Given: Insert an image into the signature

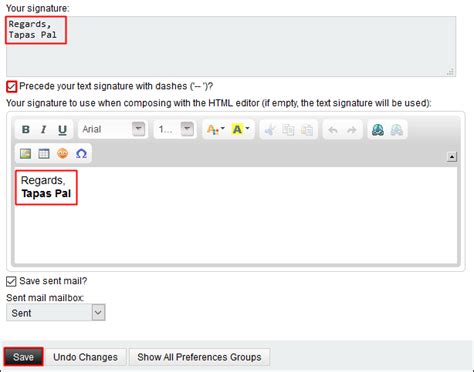Looking at the screenshot, I should tap(25, 154).
